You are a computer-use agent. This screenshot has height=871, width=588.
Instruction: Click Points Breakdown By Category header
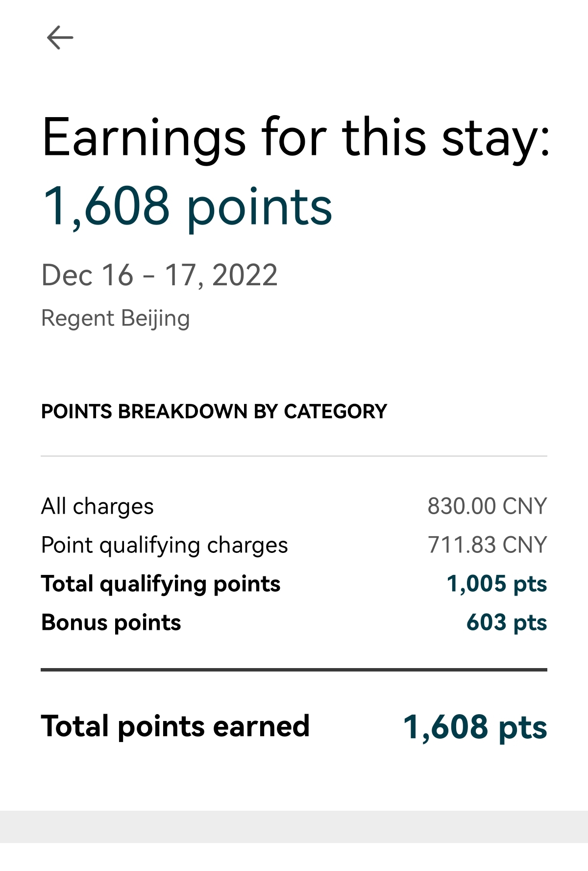coord(214,412)
